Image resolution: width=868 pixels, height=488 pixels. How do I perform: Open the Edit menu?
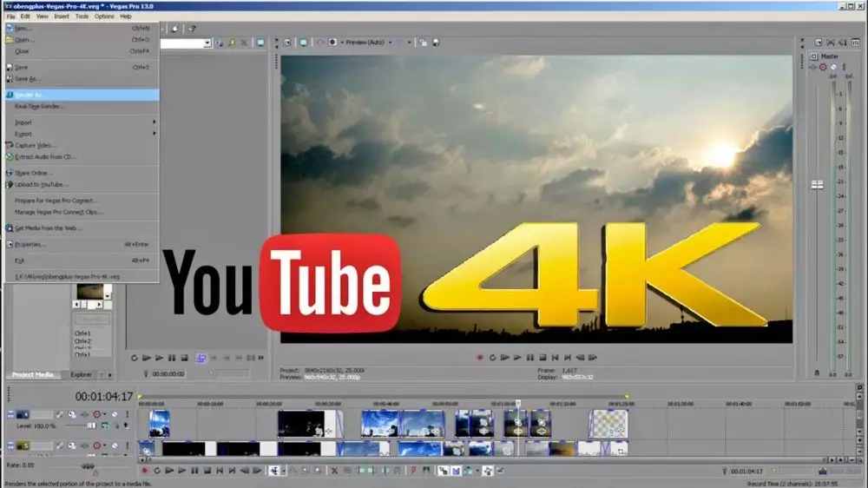[x=25, y=16]
